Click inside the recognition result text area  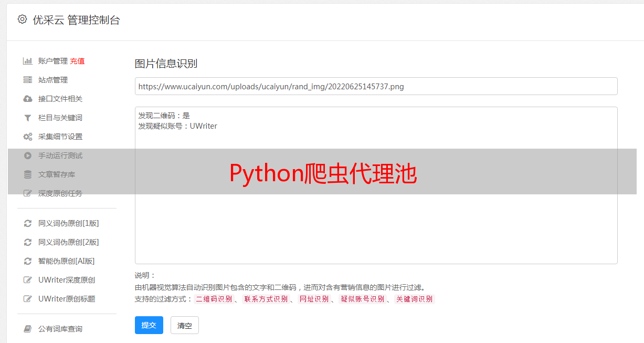pyautogui.click(x=376, y=185)
